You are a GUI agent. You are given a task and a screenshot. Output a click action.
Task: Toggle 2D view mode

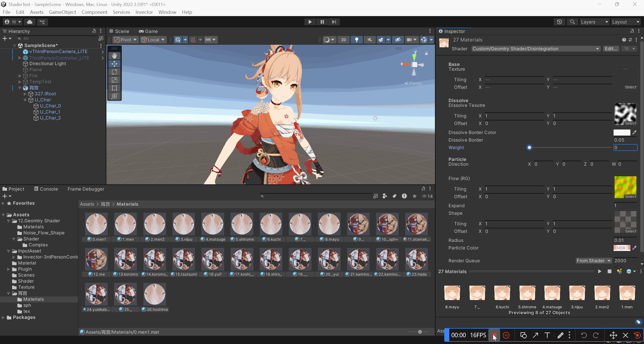344,40
